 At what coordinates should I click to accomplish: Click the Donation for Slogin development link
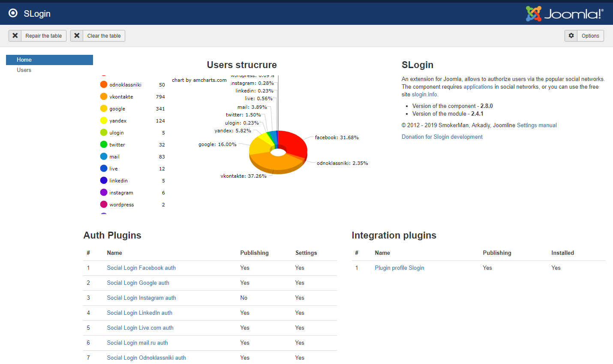(x=442, y=137)
